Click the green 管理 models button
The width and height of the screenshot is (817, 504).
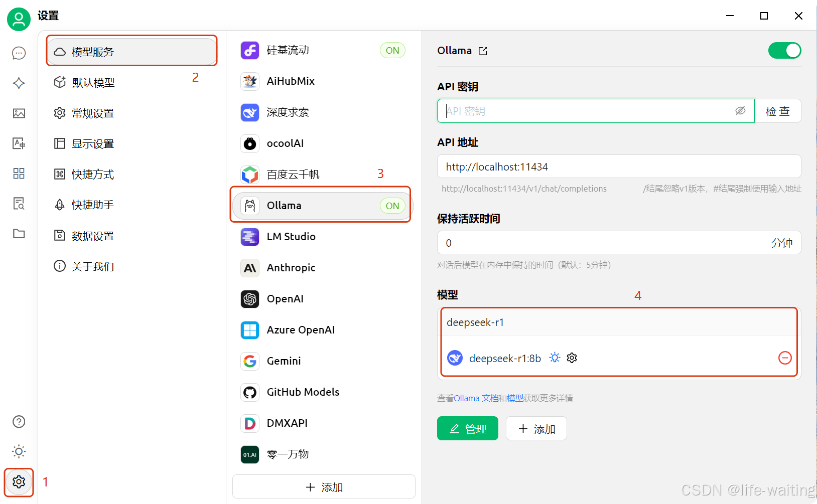(x=468, y=429)
